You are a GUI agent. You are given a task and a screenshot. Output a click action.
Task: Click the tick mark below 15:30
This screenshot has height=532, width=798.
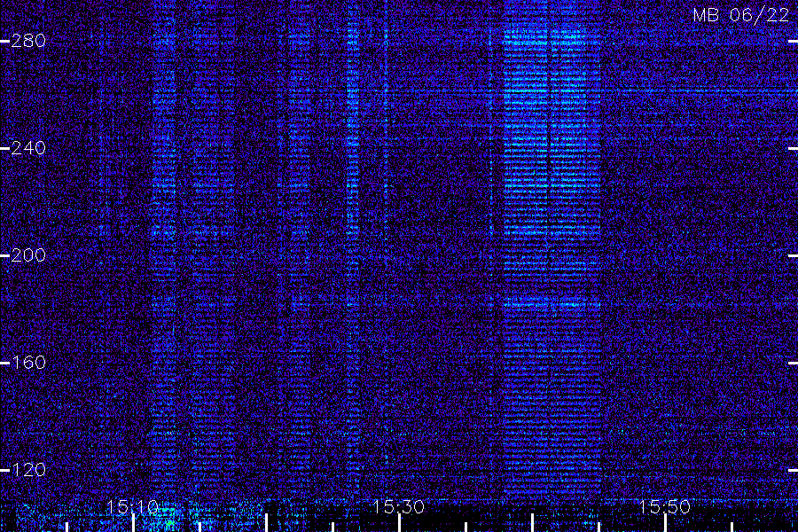pos(400,523)
